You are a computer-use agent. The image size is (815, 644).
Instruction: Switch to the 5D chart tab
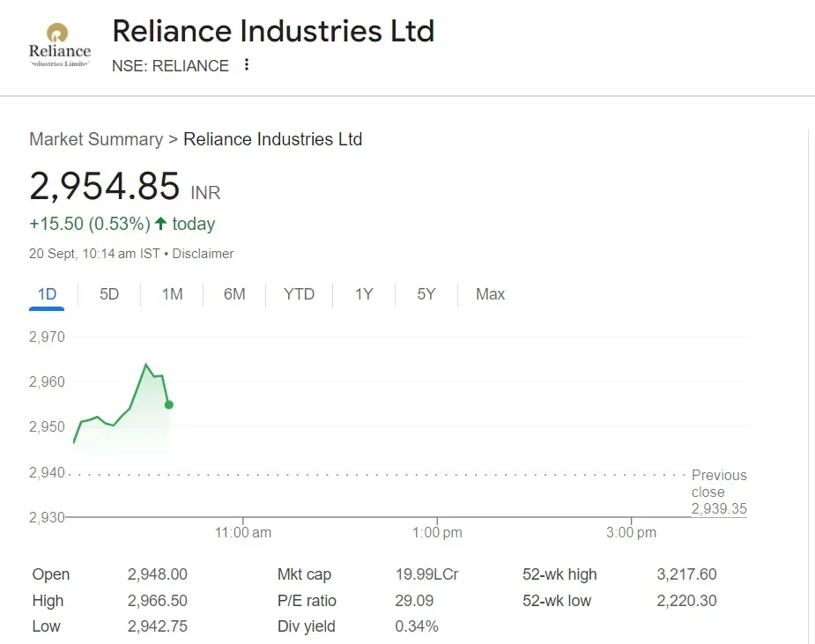[109, 294]
